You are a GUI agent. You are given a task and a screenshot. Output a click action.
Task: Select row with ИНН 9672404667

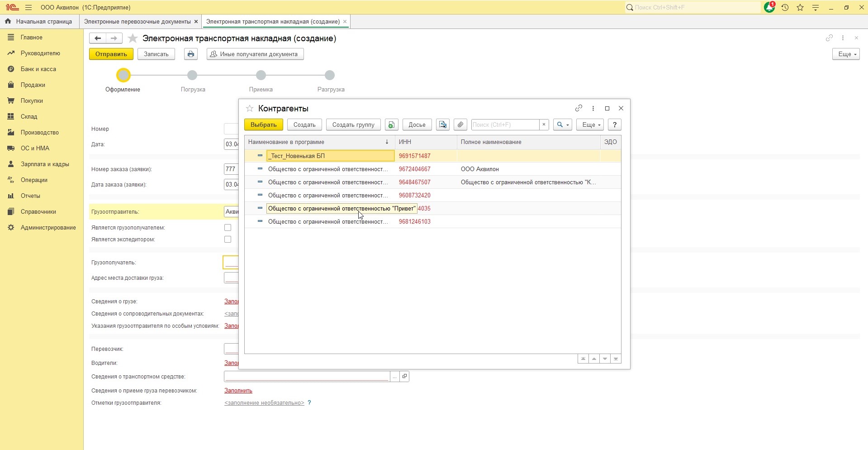(433, 169)
